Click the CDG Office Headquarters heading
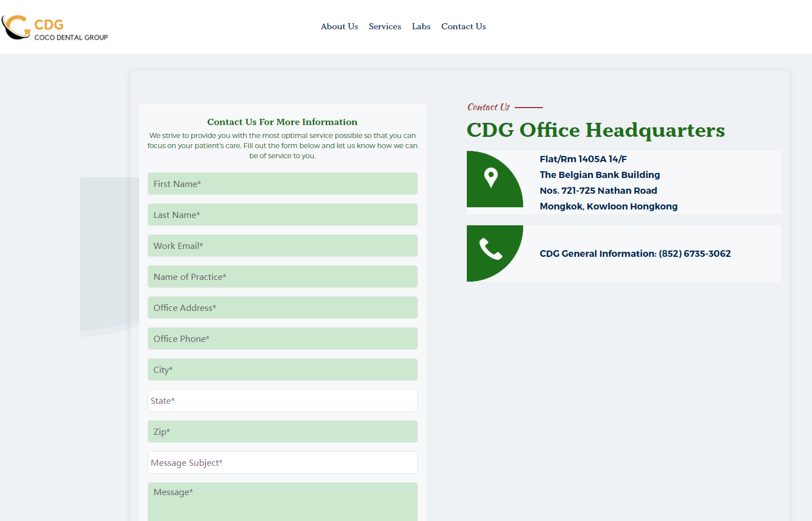 click(x=596, y=130)
